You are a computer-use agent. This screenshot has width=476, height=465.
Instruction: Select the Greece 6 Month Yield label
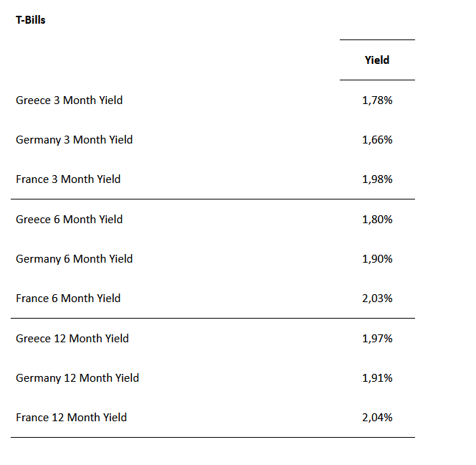(x=69, y=220)
